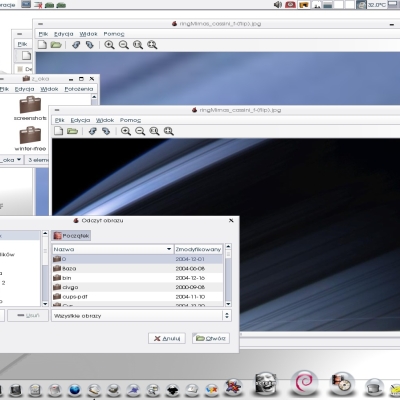Viewport: 400px width, 400px height.
Task: Click the Anuluj button
Action: [x=167, y=338]
